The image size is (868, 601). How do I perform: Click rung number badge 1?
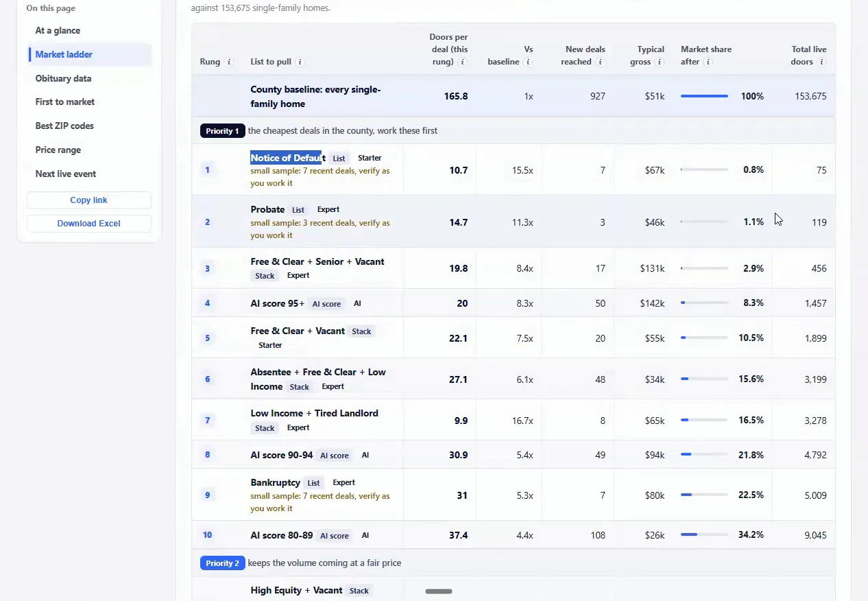(x=208, y=169)
